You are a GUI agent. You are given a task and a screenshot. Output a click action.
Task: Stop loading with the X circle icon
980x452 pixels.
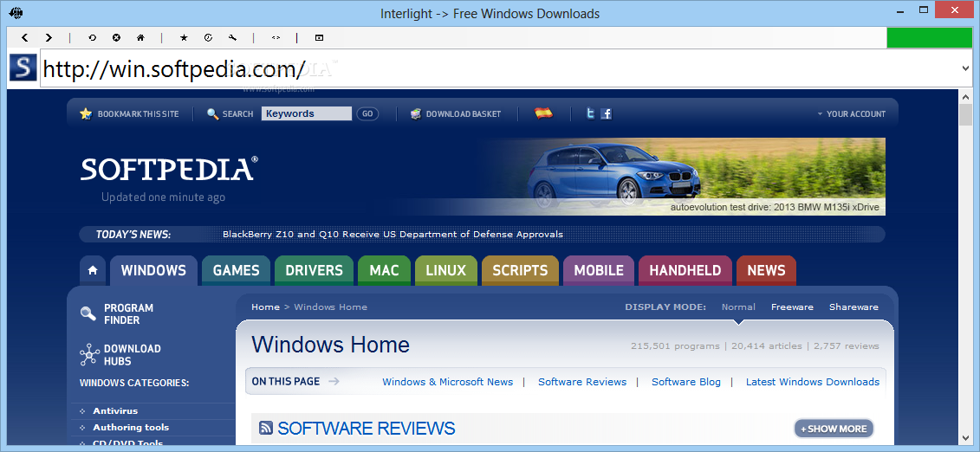coord(116,37)
